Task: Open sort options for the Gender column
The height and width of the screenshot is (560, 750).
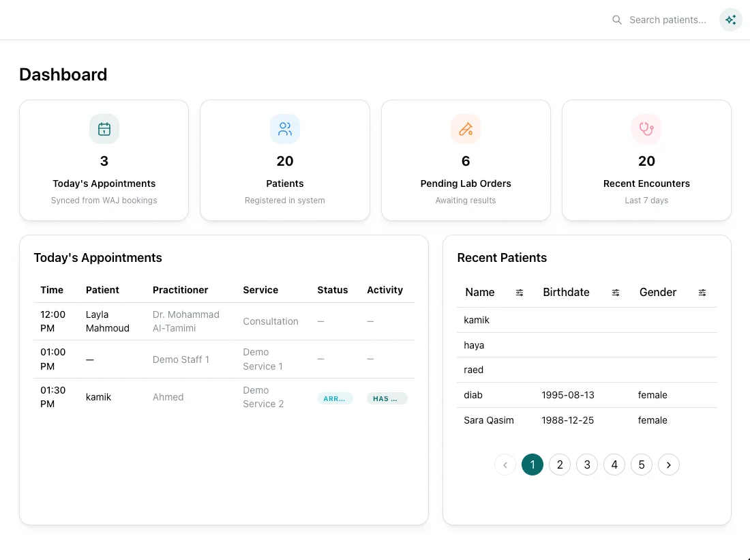Action: 702,292
